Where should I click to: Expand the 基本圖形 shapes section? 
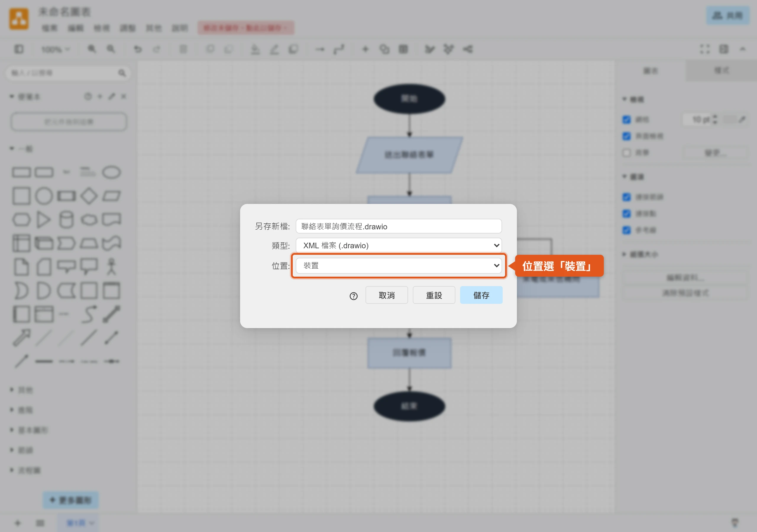pos(29,430)
